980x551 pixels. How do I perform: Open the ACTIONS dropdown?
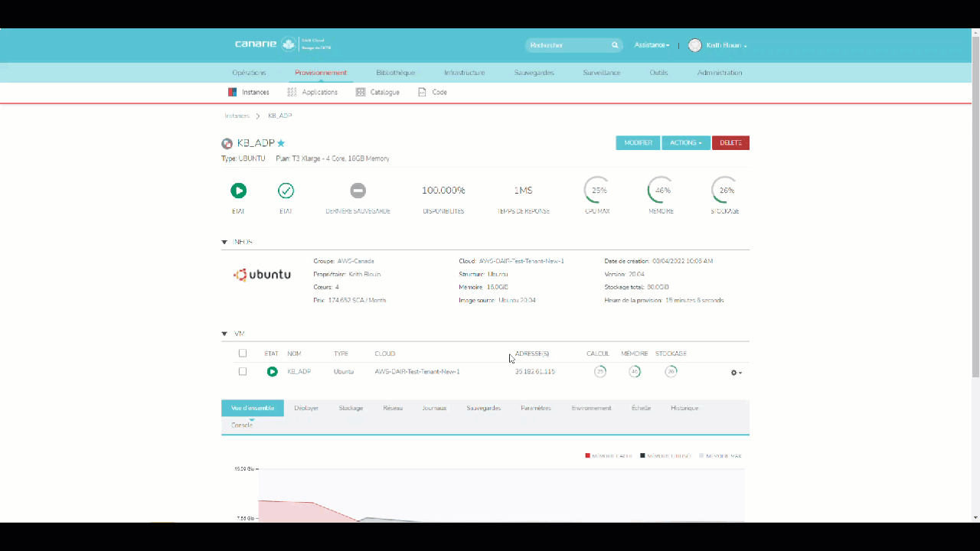[x=685, y=143]
